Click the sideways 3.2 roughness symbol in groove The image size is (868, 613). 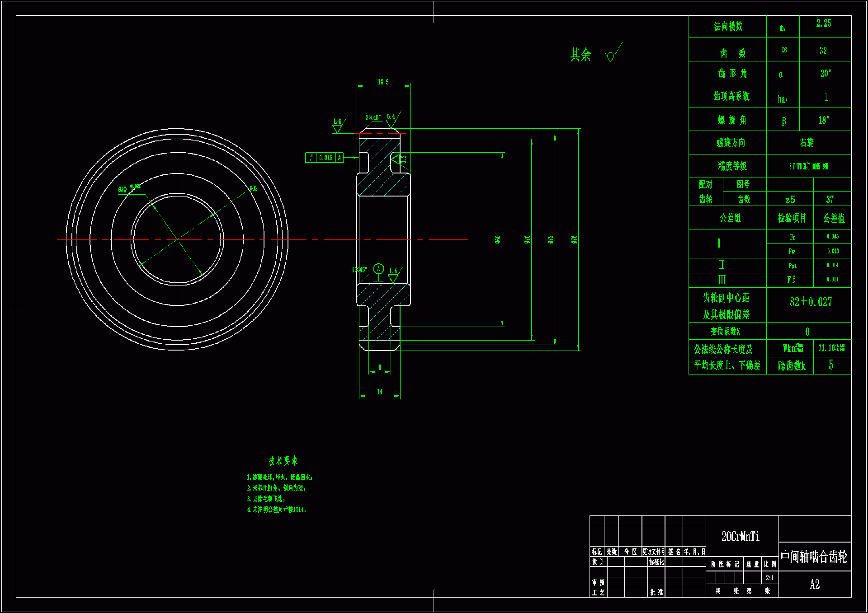pyautogui.click(x=398, y=159)
